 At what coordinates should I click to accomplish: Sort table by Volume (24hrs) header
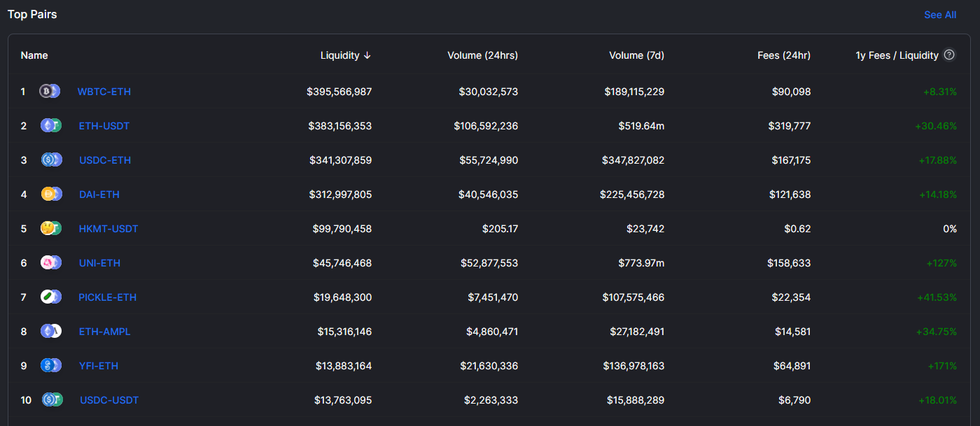[x=482, y=55]
